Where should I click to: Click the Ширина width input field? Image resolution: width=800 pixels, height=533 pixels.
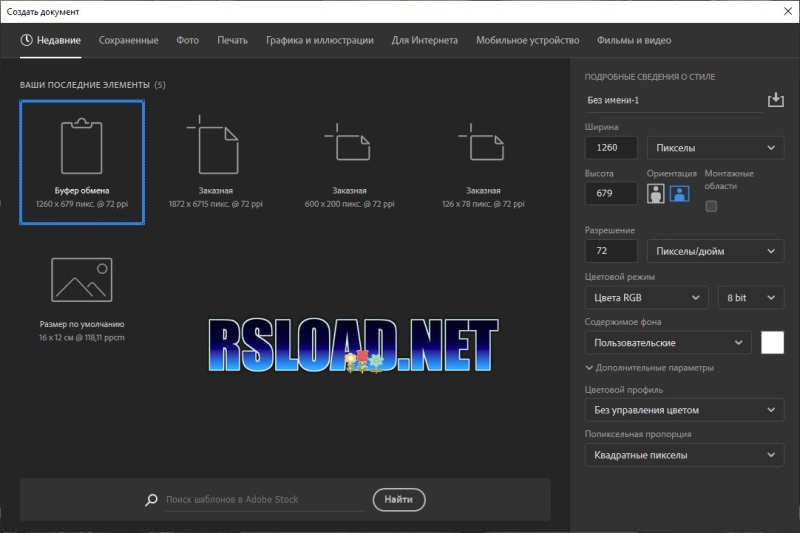click(611, 148)
